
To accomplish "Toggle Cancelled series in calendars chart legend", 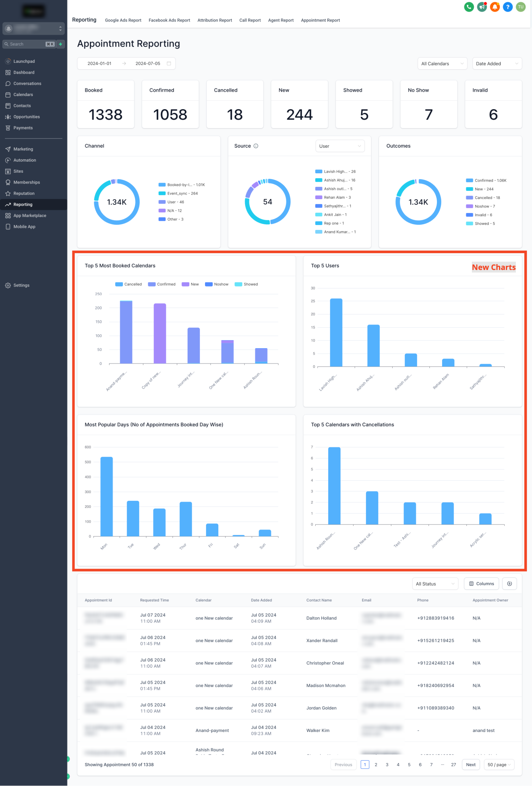I will 128,285.
